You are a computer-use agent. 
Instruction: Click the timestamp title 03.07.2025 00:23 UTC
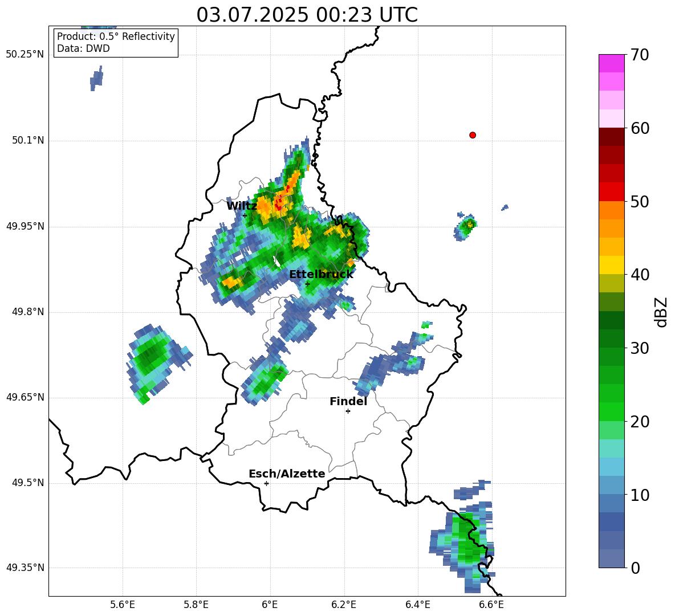307,15
